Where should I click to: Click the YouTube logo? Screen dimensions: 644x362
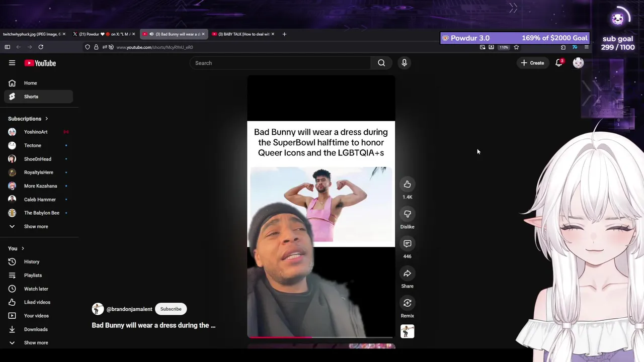coord(40,63)
